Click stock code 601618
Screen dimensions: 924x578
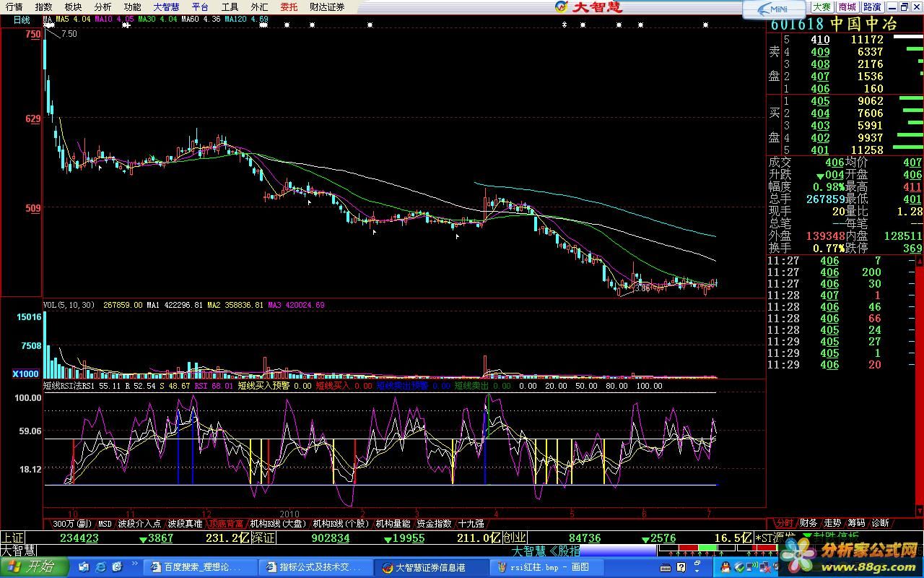797,24
